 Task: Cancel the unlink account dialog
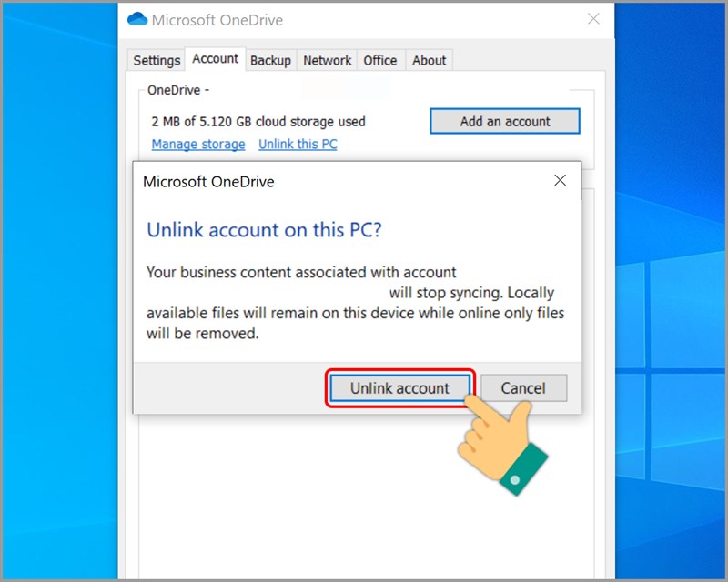(x=524, y=388)
